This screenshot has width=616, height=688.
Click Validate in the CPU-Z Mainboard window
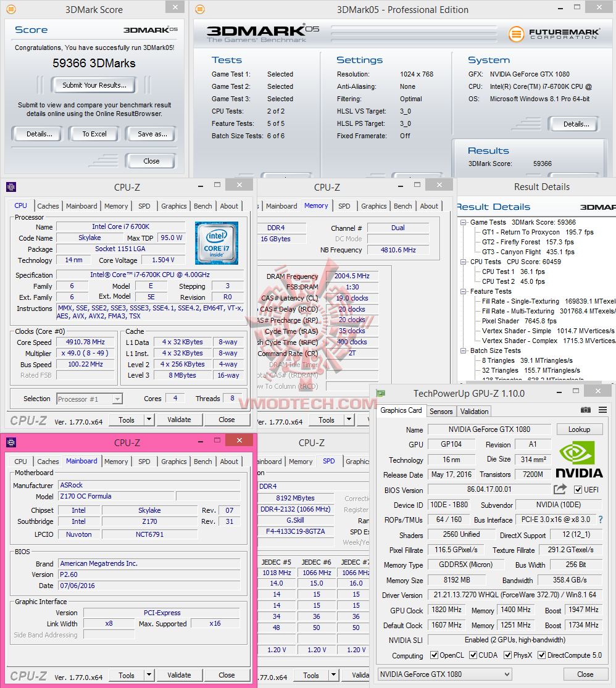[x=179, y=675]
